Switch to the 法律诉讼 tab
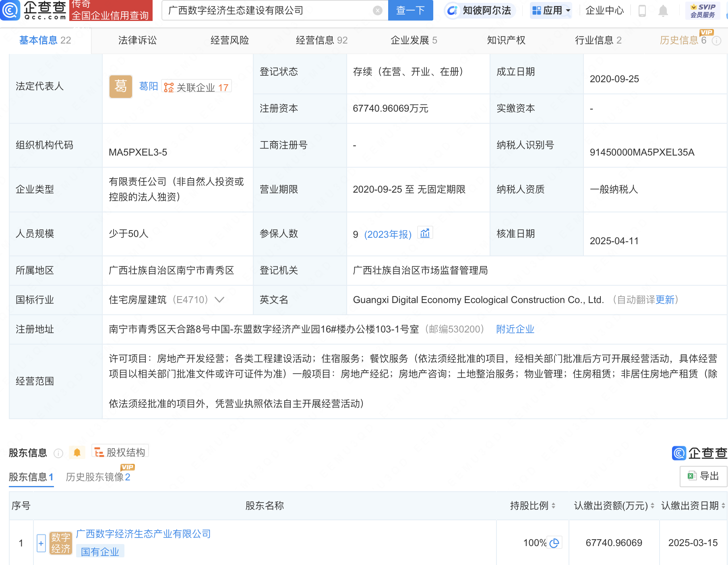Screen dimensions: 728x565 click(137, 40)
